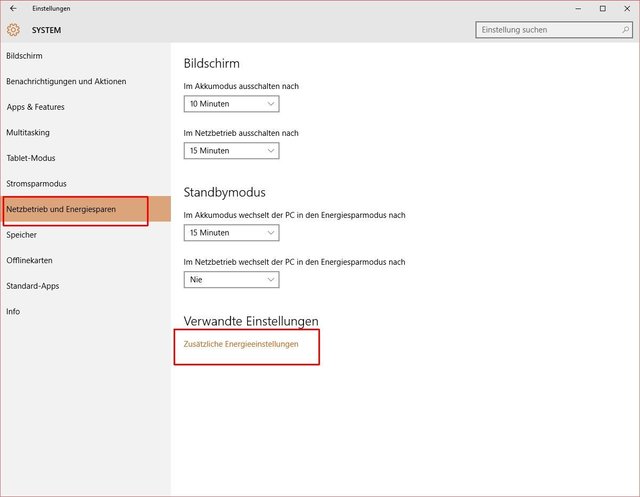Minimize the Einstellungen window

578,9
